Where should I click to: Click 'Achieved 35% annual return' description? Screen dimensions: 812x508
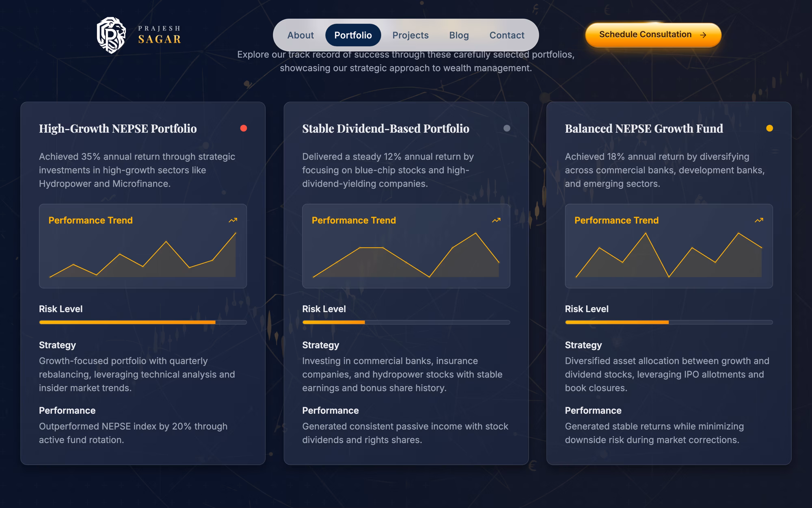137,170
